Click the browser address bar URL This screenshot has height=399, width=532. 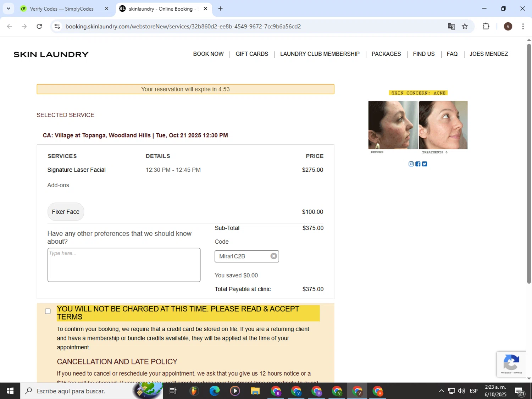[x=183, y=26]
